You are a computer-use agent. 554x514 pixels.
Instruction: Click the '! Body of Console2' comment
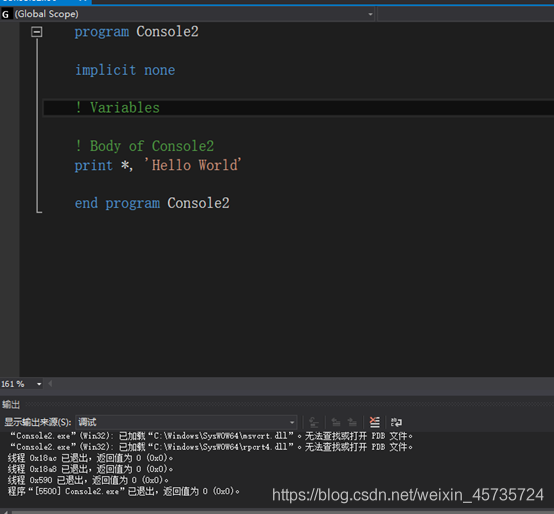pyautogui.click(x=144, y=146)
